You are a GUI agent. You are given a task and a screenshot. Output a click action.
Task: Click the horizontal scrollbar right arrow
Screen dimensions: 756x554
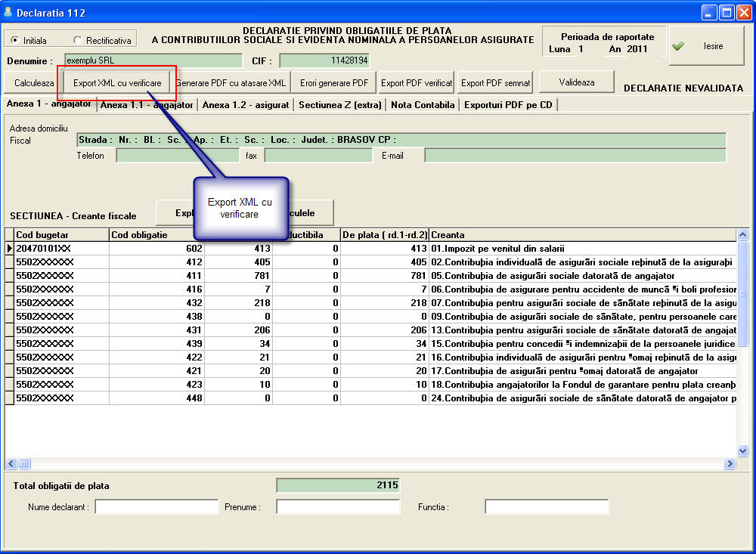pos(730,463)
